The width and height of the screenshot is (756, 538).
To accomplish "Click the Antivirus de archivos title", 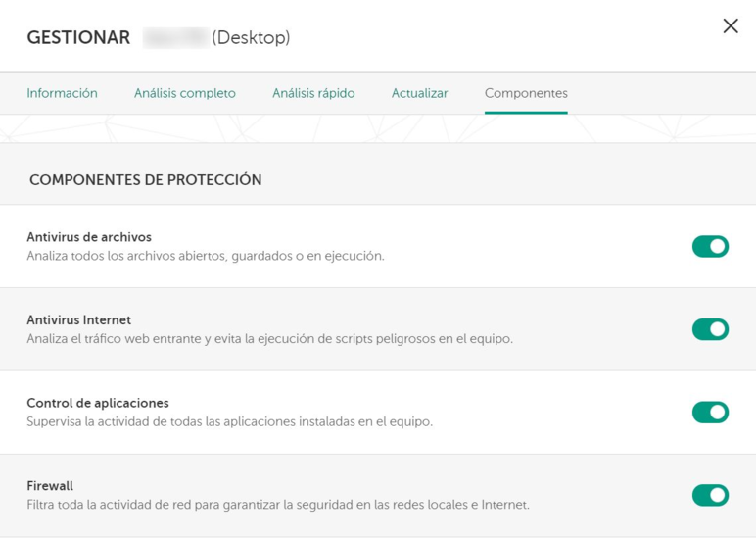I will pos(89,237).
